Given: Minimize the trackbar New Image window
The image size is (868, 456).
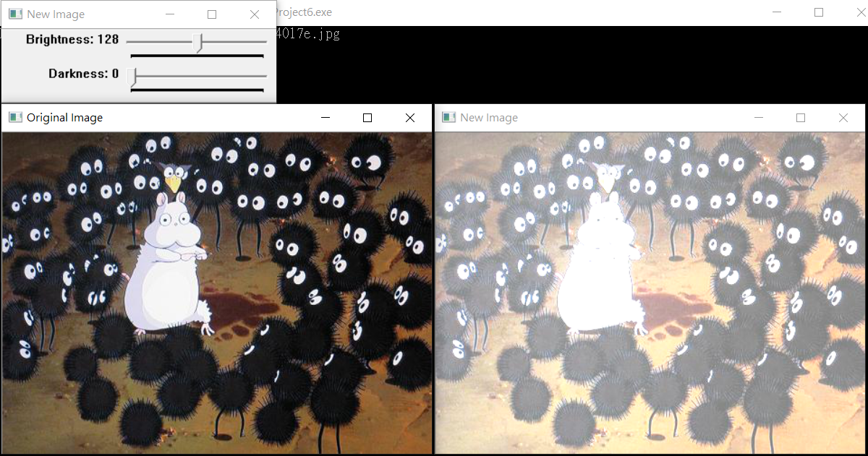Looking at the screenshot, I should tap(169, 14).
